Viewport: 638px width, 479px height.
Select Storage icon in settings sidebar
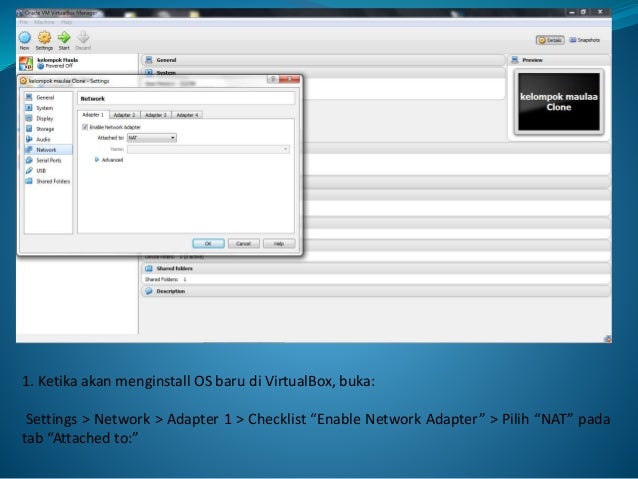(x=29, y=129)
